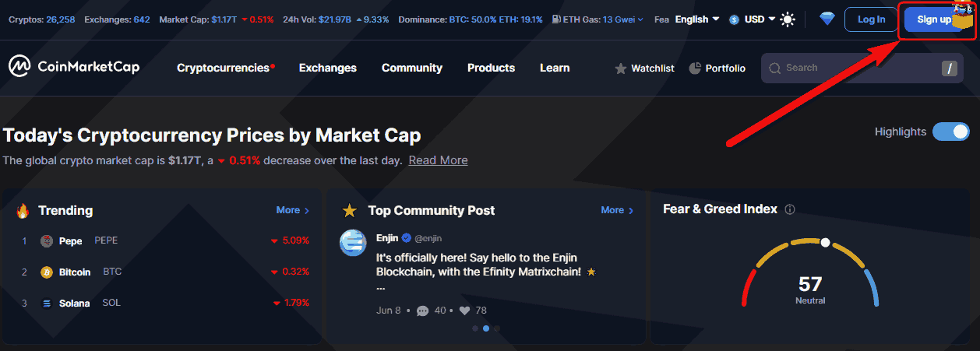Viewport: 980px width, 351px height.
Task: Turn off the Highlights switch
Action: point(951,132)
